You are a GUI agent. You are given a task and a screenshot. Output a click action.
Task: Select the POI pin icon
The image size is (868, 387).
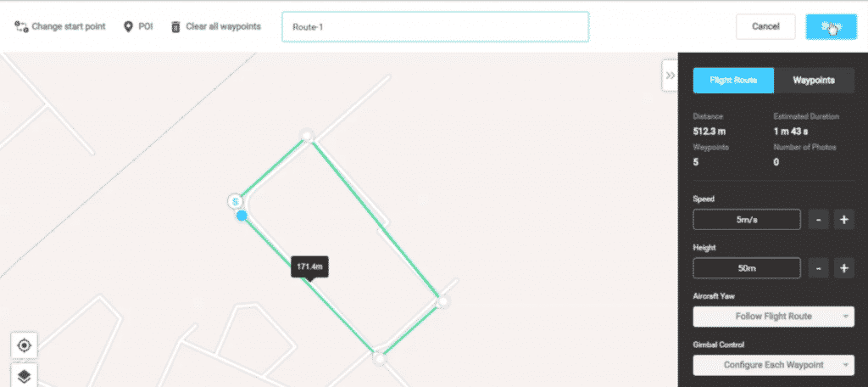click(130, 26)
